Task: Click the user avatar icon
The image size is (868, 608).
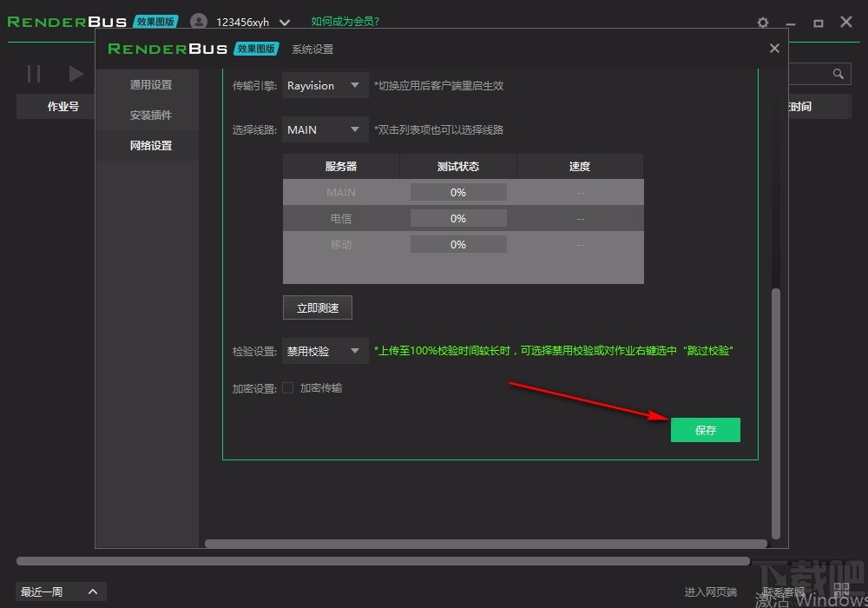Action: (x=198, y=22)
